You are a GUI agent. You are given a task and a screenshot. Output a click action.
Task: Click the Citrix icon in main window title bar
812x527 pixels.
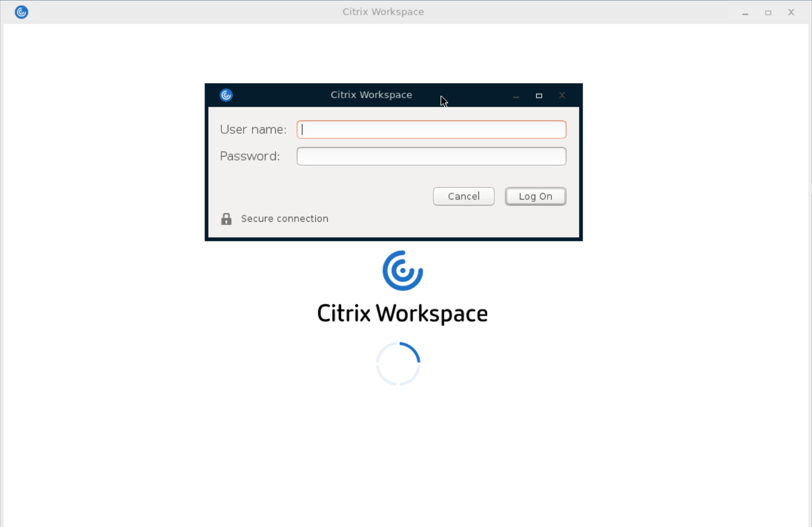[21, 12]
